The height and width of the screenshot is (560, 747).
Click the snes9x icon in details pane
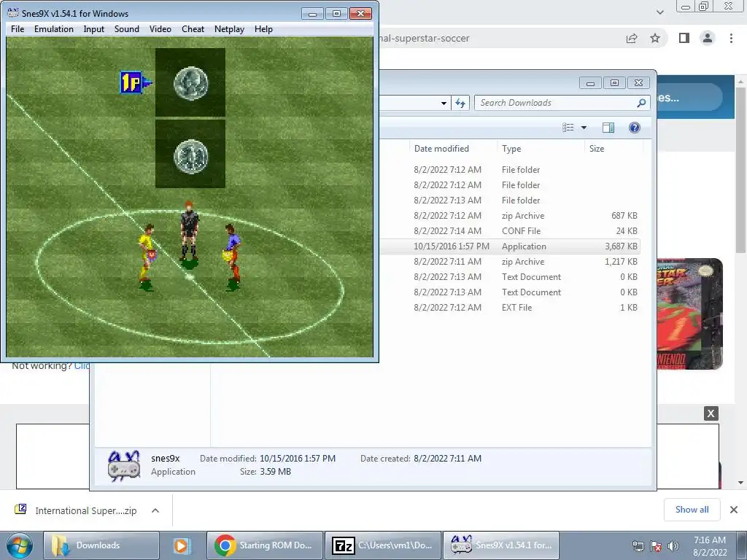(x=124, y=466)
